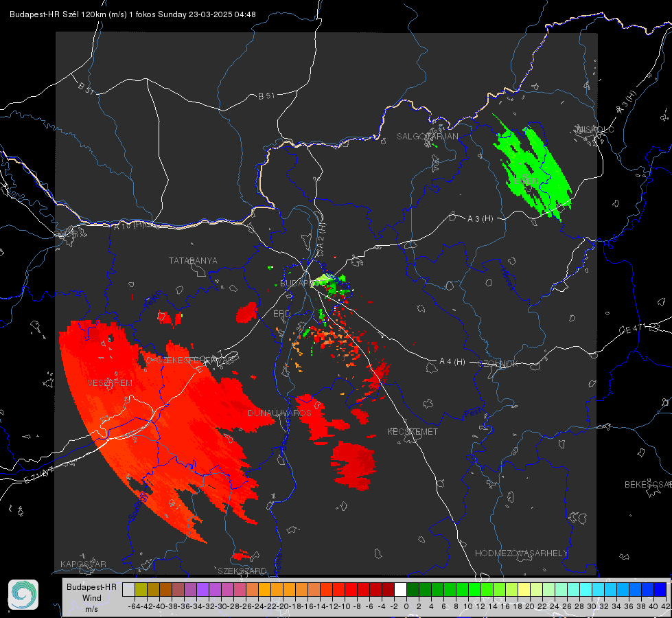Pick the light gray first legend swatch

pos(128,590)
